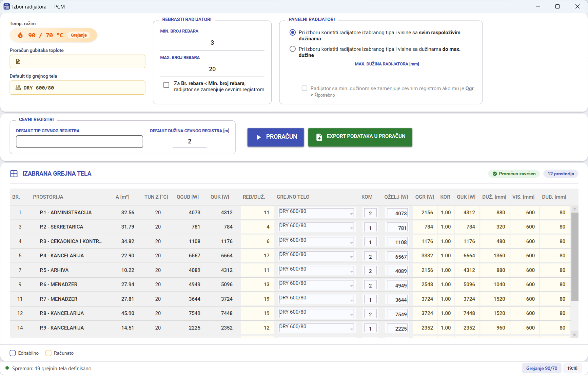Click the app icon in the title bar

click(x=6, y=6)
